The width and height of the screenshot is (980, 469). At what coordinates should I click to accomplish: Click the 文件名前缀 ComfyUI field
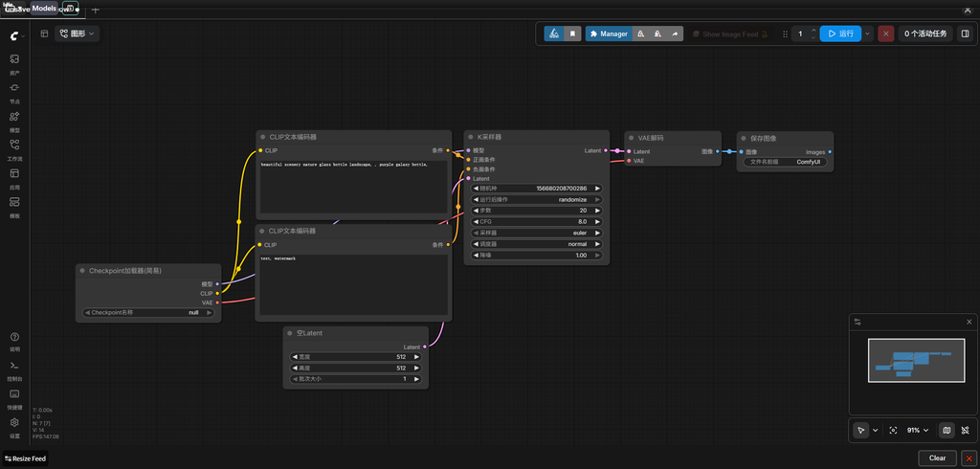(x=785, y=162)
